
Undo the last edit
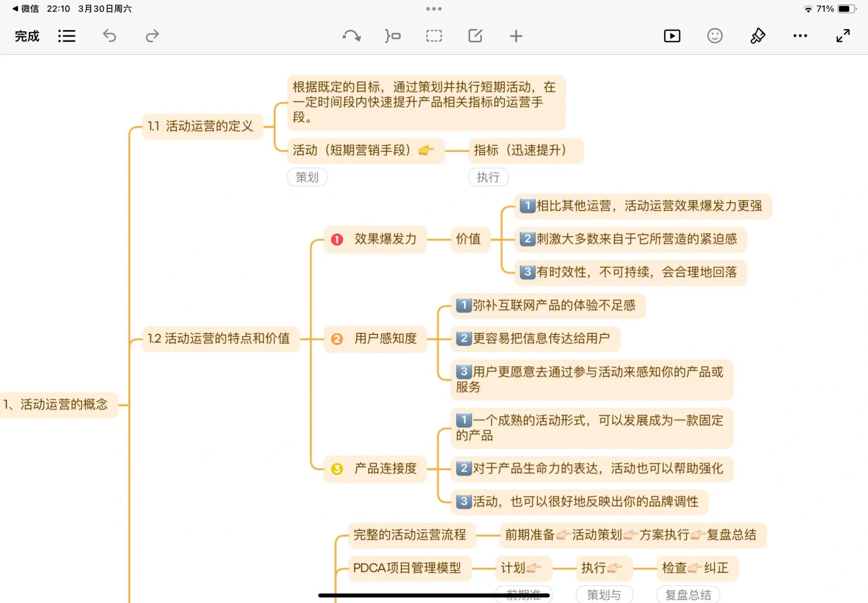[109, 36]
